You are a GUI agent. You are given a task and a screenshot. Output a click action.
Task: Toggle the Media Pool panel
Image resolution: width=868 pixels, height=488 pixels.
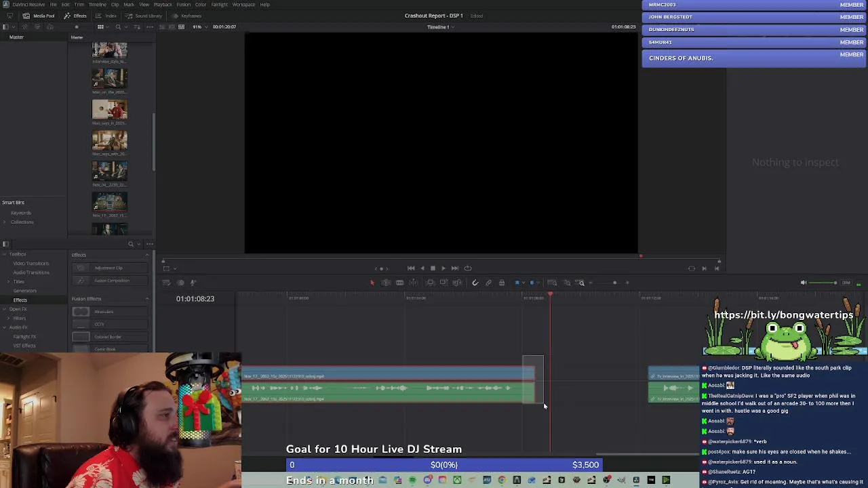39,16
